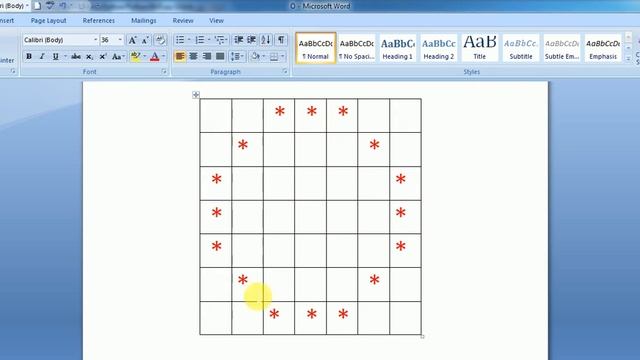Start a bulleted list
The width and height of the screenshot is (640, 360).
click(180, 40)
